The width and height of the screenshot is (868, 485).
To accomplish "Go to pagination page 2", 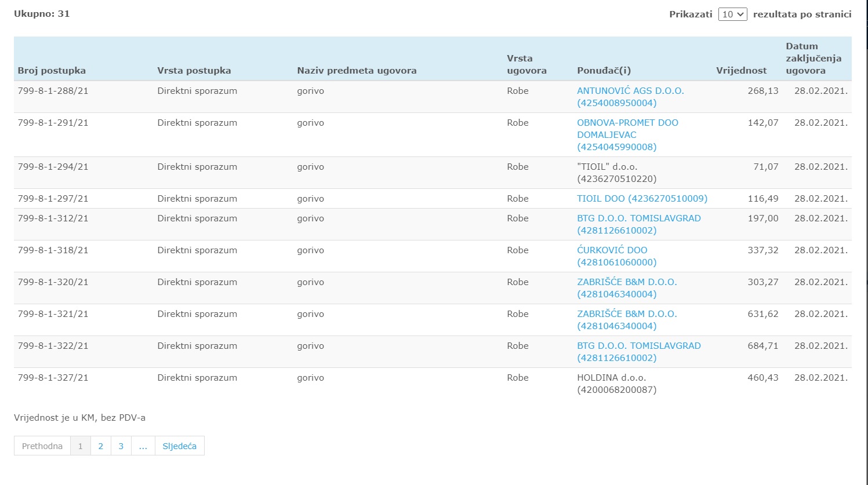I will [x=100, y=446].
